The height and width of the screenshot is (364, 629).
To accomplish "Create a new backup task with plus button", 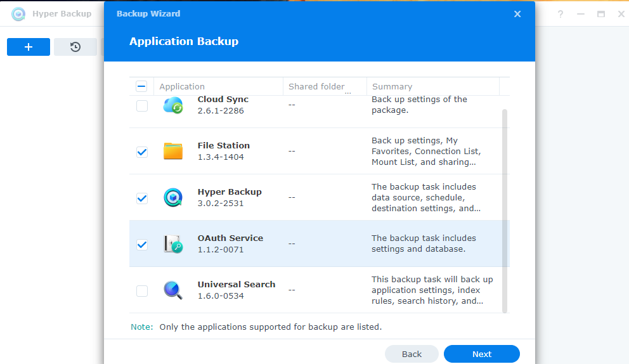I will 29,47.
